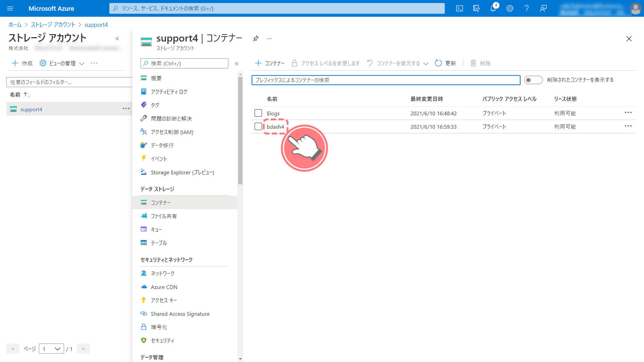The image size is (644, 362).
Task: Check the $logs container checkbox
Action: pyautogui.click(x=258, y=113)
